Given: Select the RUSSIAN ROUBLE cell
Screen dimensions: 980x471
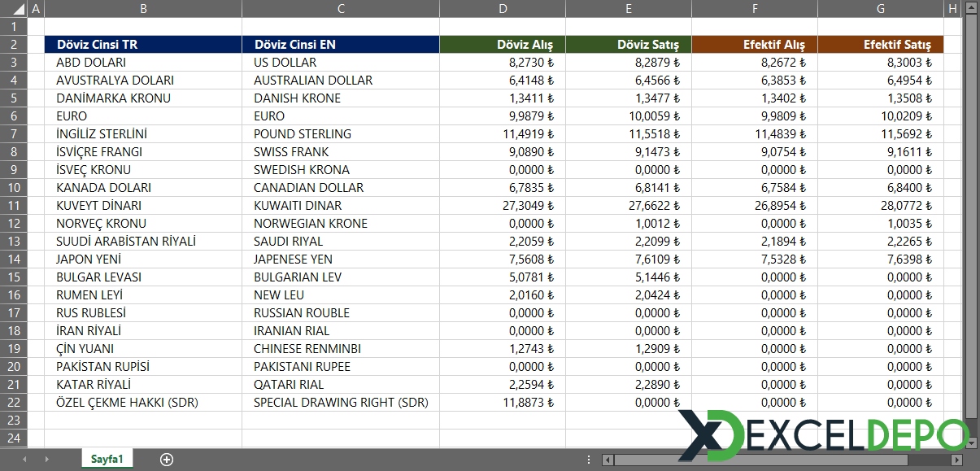Looking at the screenshot, I should coord(341,313).
